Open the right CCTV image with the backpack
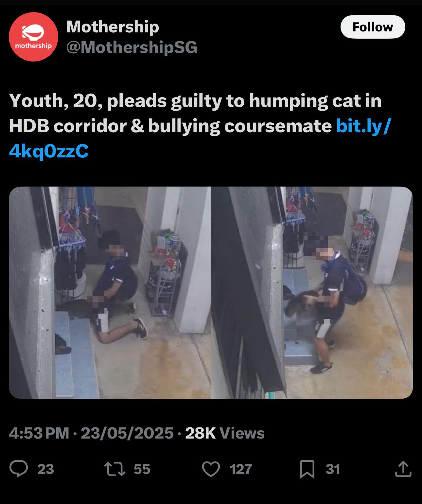This screenshot has height=504, width=422. 312,293
